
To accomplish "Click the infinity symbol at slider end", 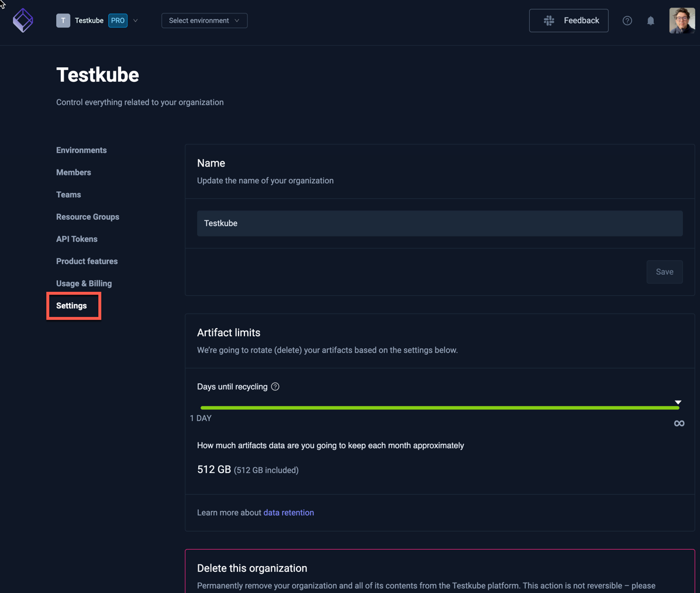I will tap(679, 423).
